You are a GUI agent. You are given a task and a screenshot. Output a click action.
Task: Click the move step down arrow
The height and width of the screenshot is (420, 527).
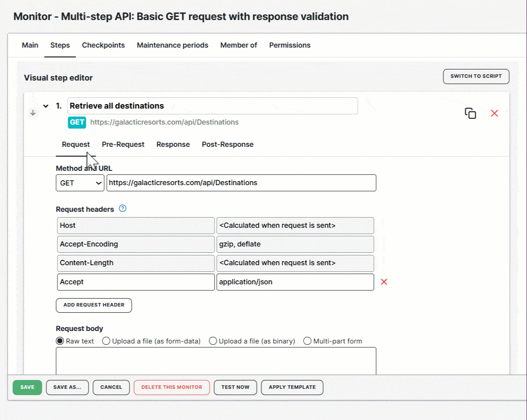pos(33,113)
